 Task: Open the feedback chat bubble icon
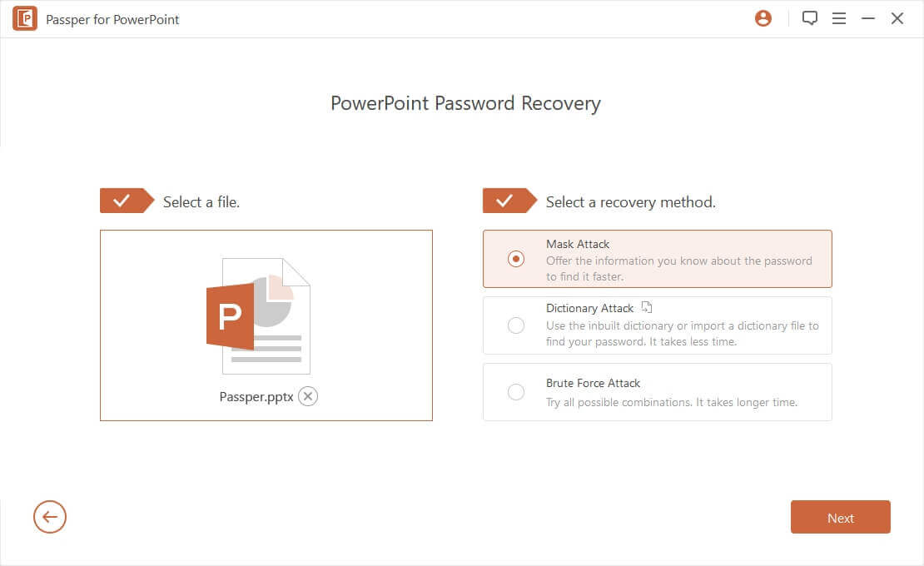[810, 19]
